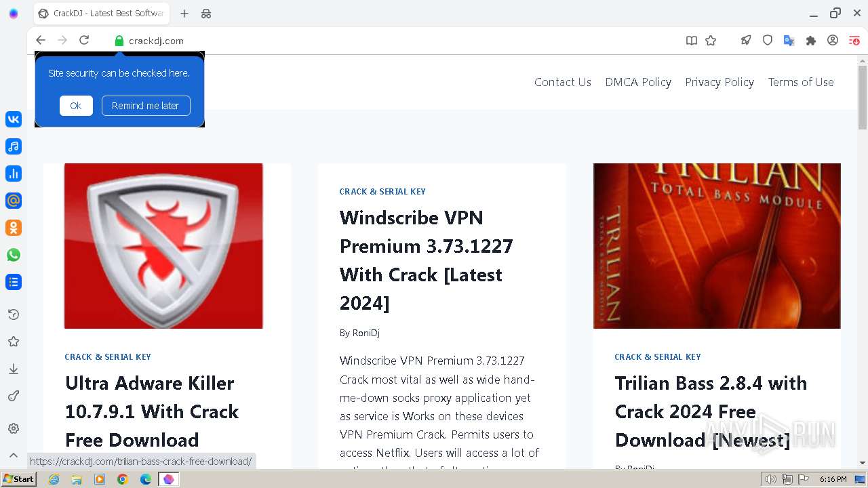This screenshot has width=868, height=488.
Task: Open the customization brush sidebar icon
Action: (14, 396)
